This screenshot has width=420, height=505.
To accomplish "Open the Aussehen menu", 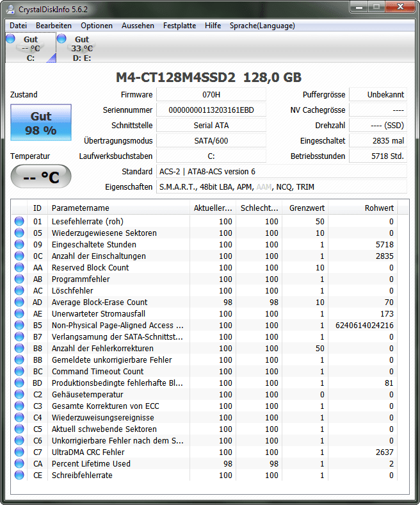I will point(138,26).
